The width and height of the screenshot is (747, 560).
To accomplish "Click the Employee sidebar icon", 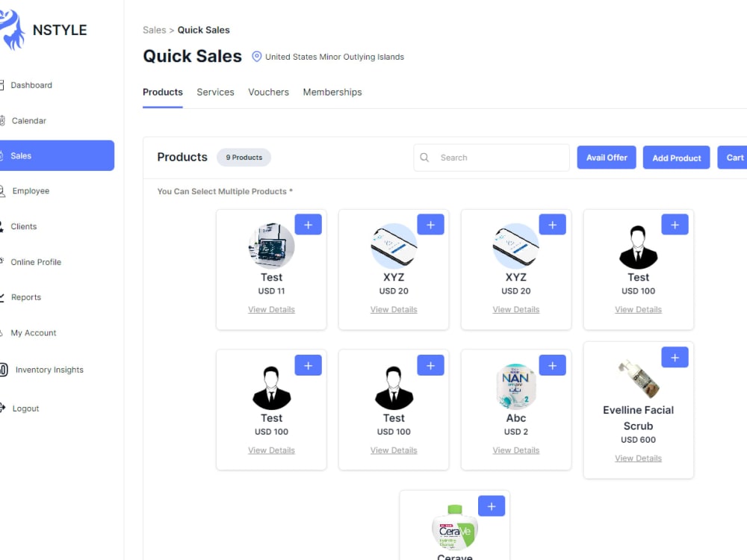I will [3, 191].
